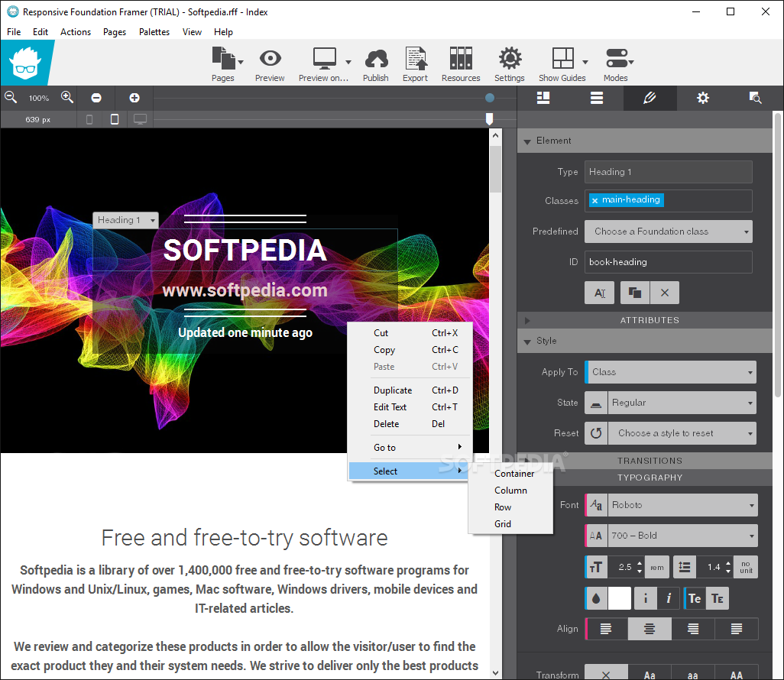This screenshot has height=680, width=784.
Task: Click the minus circle breakpoint icon
Action: [96, 98]
